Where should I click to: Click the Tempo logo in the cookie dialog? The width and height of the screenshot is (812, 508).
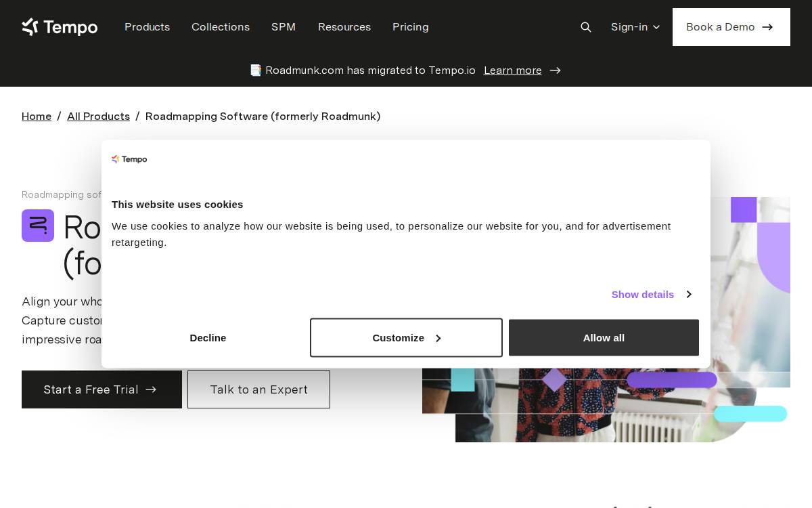point(129,159)
